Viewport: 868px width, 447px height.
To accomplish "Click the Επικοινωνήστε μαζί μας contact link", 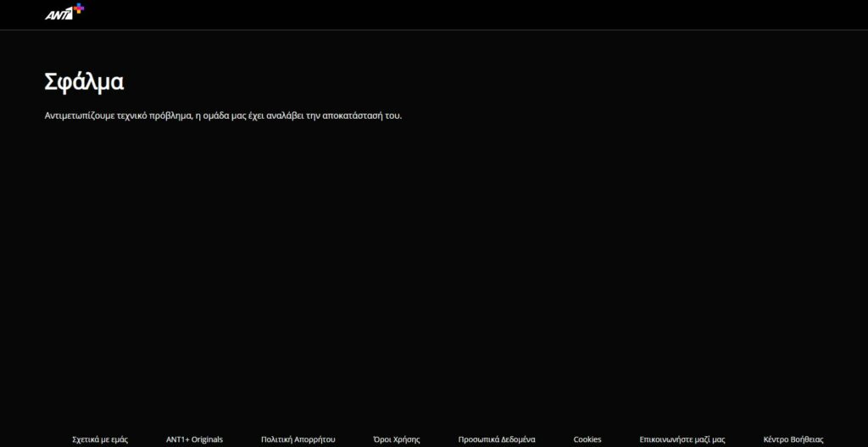I will coord(682,439).
